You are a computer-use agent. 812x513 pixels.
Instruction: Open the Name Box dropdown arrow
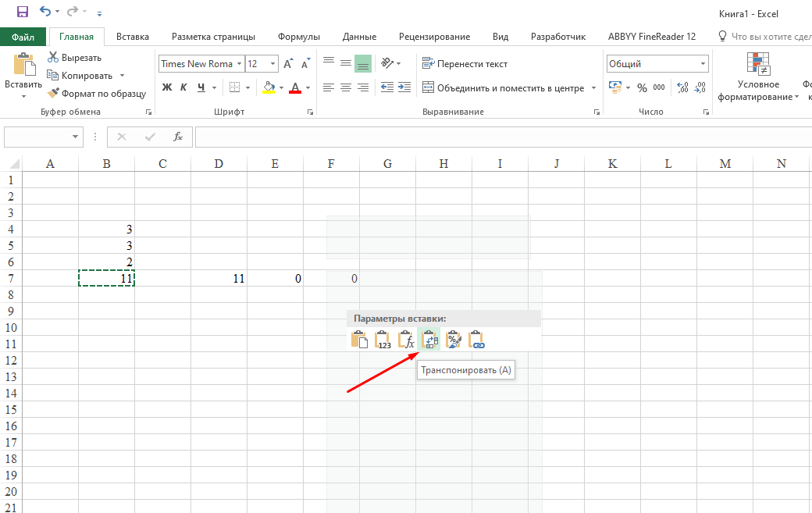point(75,137)
